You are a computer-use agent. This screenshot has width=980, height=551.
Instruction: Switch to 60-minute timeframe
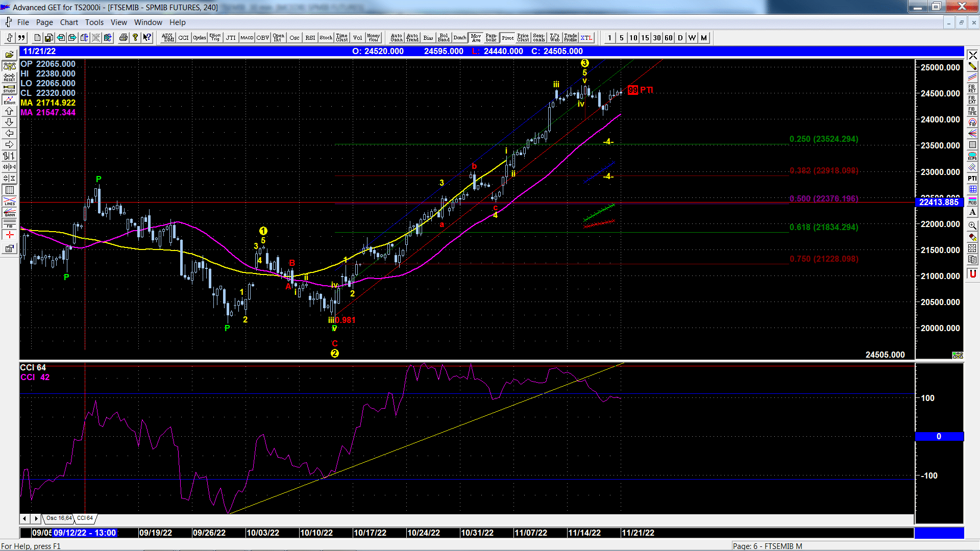pos(669,38)
